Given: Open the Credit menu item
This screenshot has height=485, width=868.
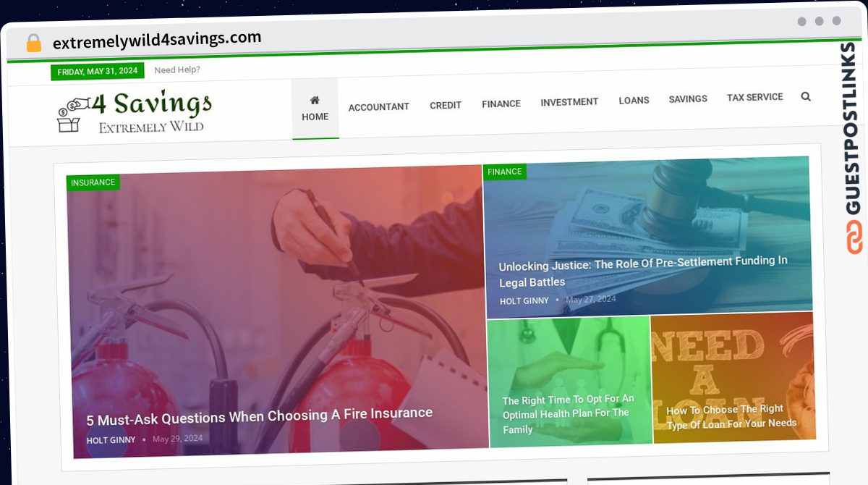Looking at the screenshot, I should click(446, 105).
